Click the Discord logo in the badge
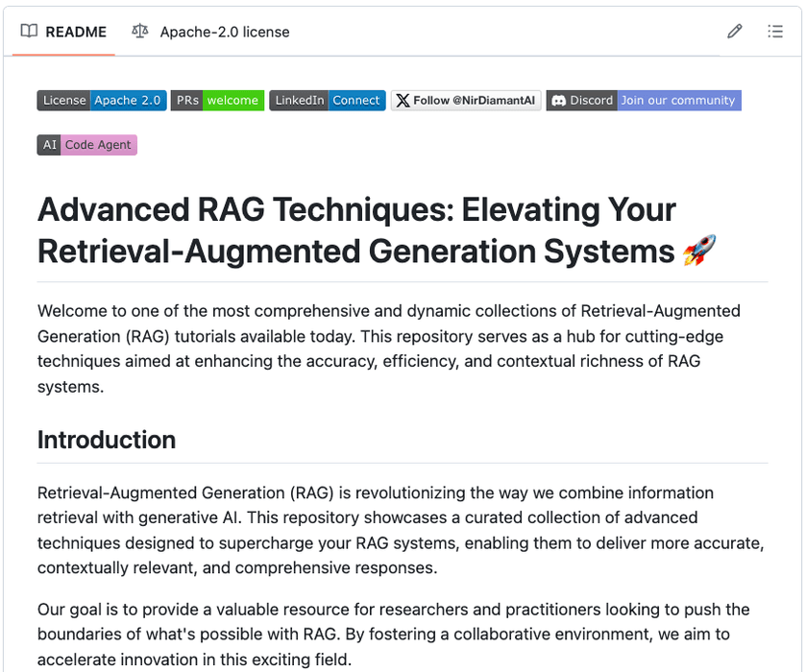This screenshot has height=672, width=806. [558, 101]
